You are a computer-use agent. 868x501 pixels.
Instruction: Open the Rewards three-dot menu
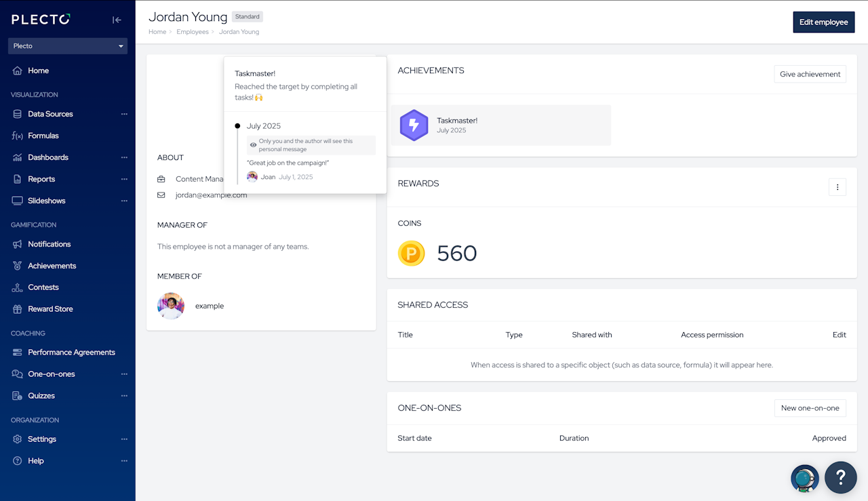(837, 187)
